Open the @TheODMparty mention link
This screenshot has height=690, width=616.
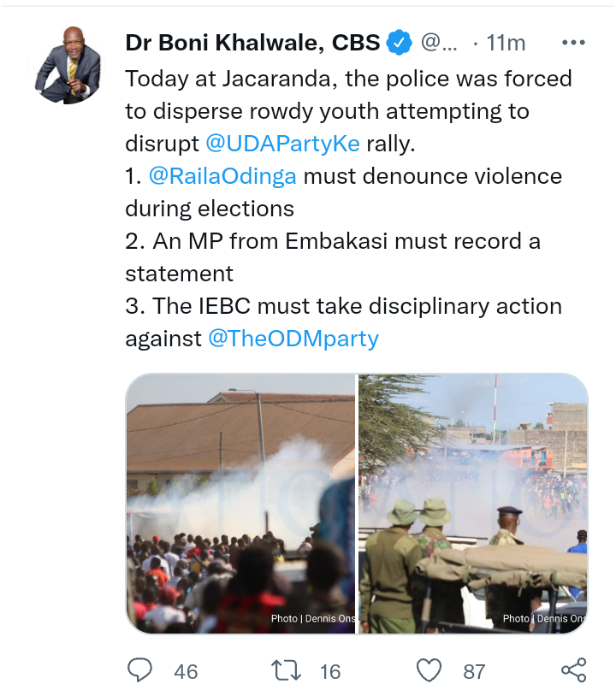pos(293,339)
